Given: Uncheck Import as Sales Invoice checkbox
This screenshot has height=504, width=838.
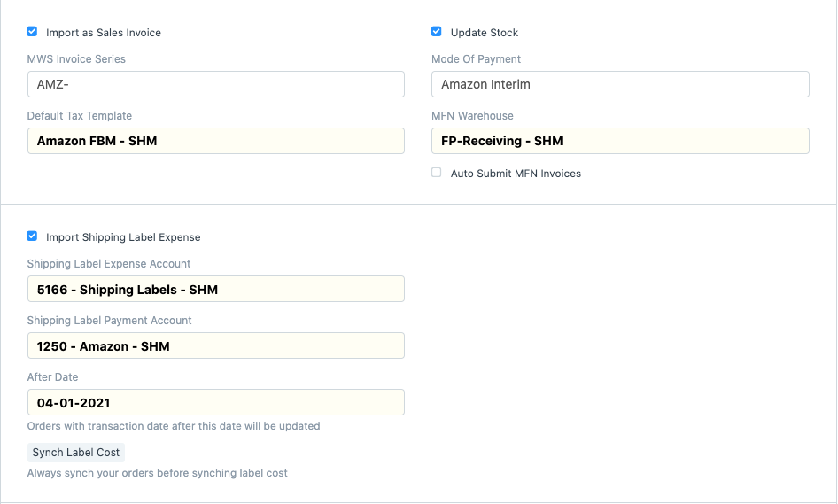Looking at the screenshot, I should click(x=32, y=32).
